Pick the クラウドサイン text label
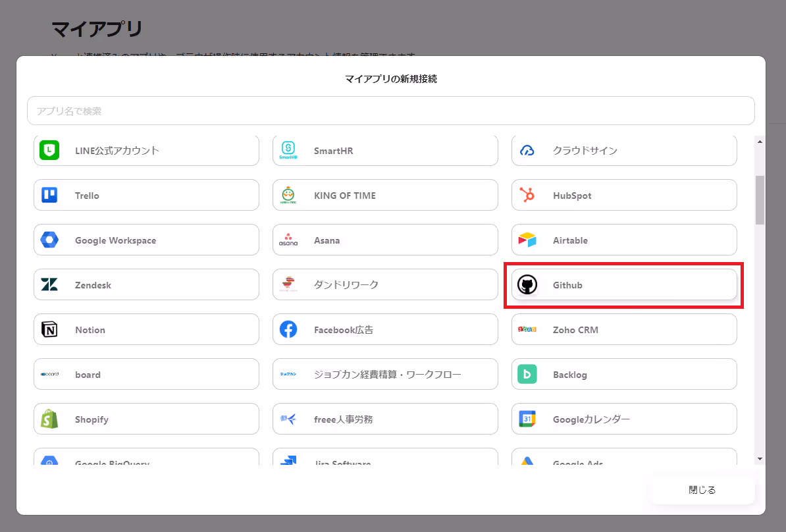The width and height of the screenshot is (786, 532). [x=585, y=150]
